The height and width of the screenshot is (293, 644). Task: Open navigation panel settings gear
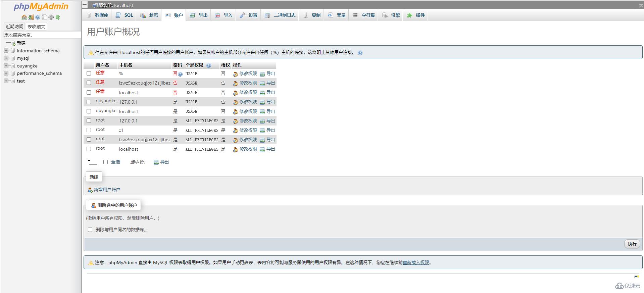[x=51, y=17]
